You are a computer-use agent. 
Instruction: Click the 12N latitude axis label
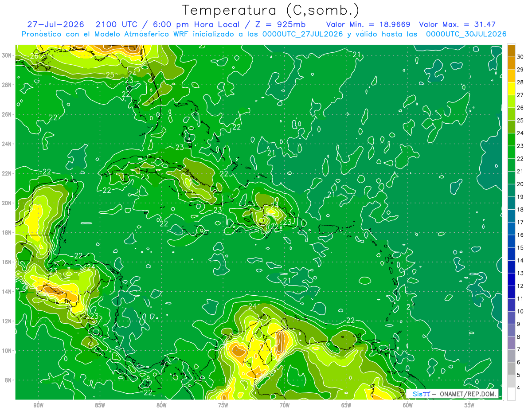click(x=8, y=321)
